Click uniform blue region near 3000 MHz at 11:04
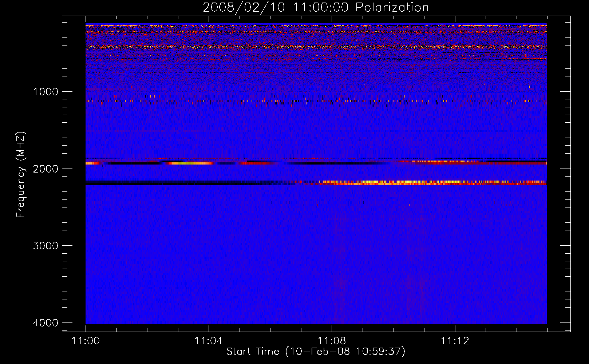 [x=209, y=246]
